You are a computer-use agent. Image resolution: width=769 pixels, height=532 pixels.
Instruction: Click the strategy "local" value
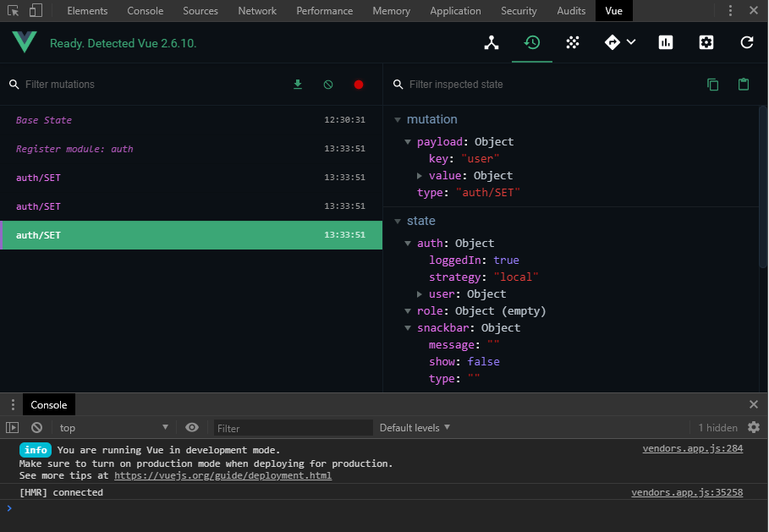[x=516, y=277]
